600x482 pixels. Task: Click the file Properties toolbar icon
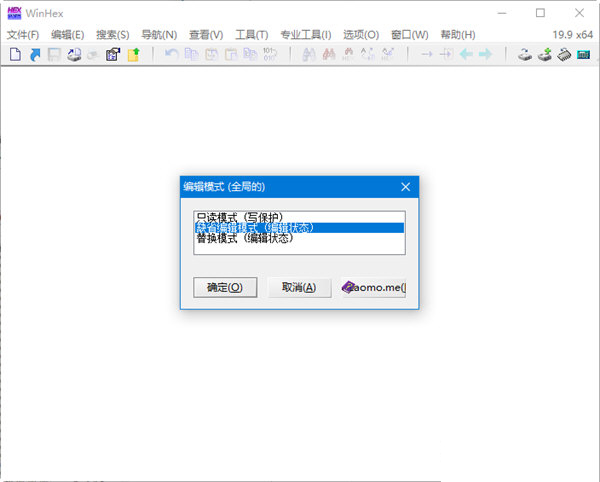(x=113, y=55)
